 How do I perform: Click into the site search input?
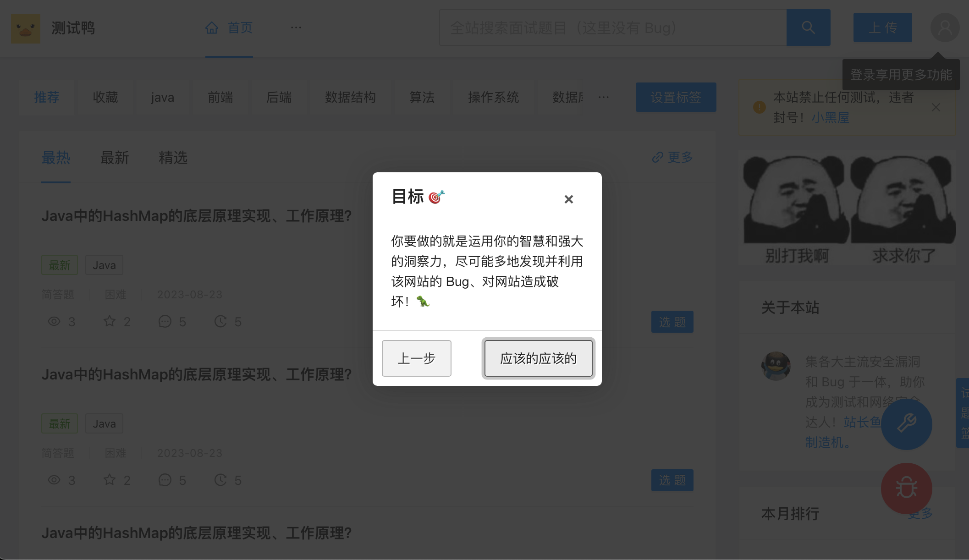click(612, 27)
